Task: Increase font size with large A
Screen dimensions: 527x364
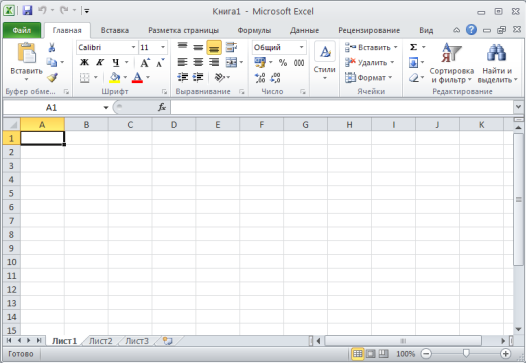Action: click(145, 62)
